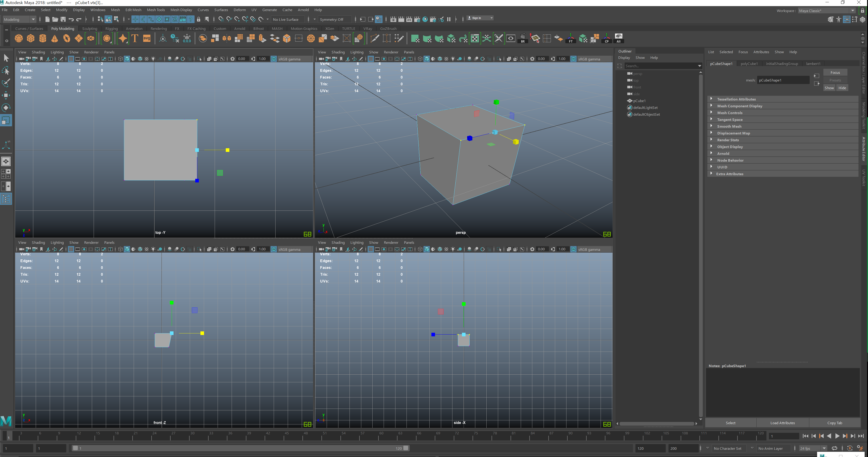Expand the Smooth Mesh section
Image resolution: width=868 pixels, height=457 pixels.
(x=729, y=127)
